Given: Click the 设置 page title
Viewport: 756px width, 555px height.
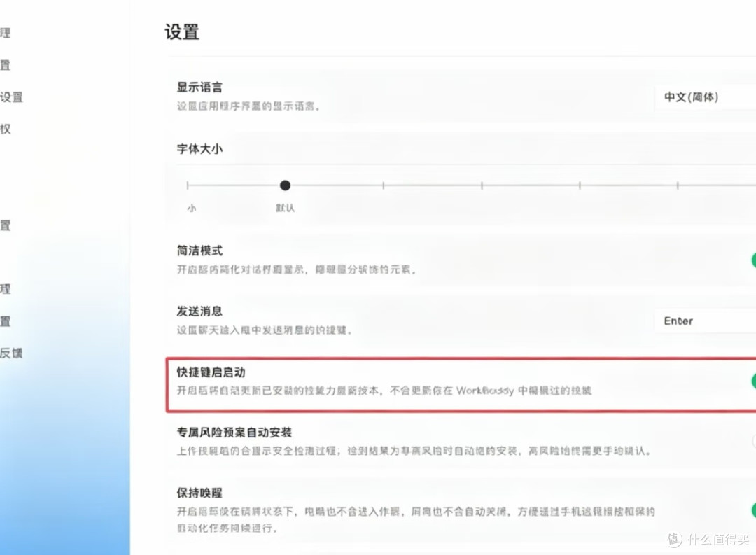Looking at the screenshot, I should pyautogui.click(x=182, y=32).
